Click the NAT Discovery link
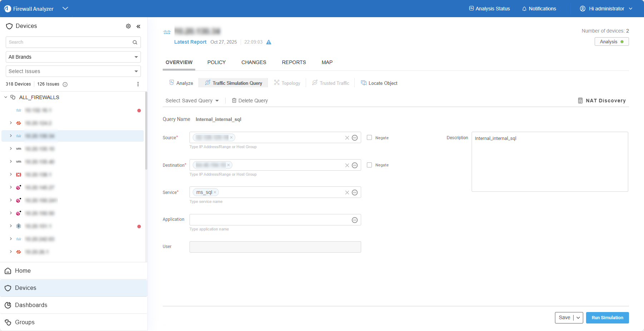Viewport: 644px width, 331px height. pos(602,101)
